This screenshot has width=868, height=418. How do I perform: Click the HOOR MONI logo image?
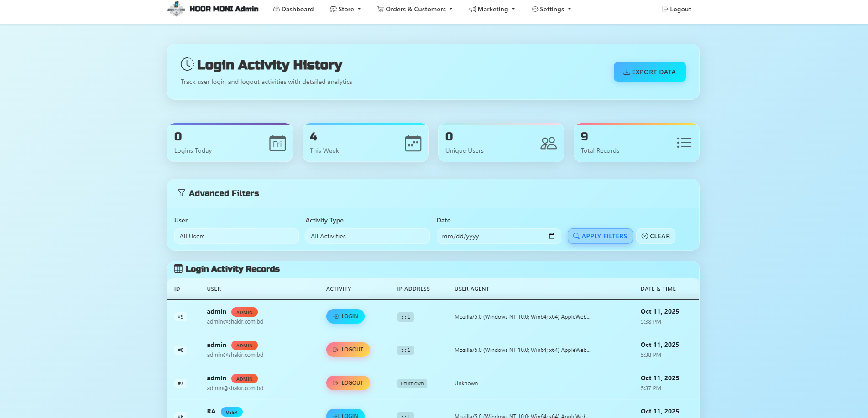(176, 9)
